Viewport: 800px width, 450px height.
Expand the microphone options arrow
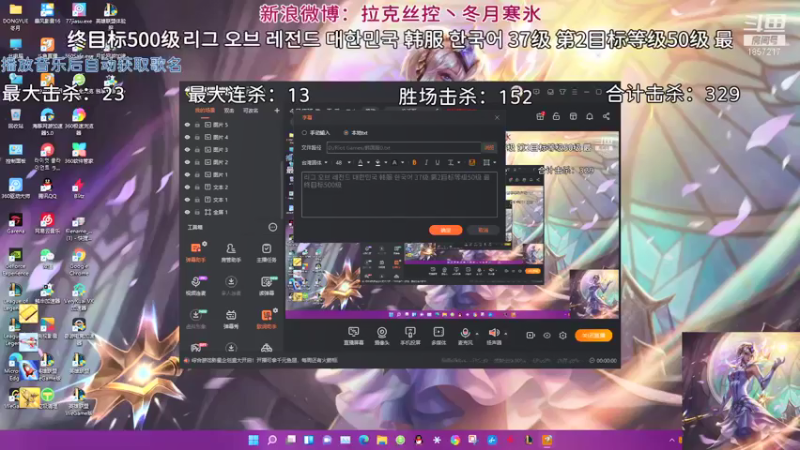477,335
